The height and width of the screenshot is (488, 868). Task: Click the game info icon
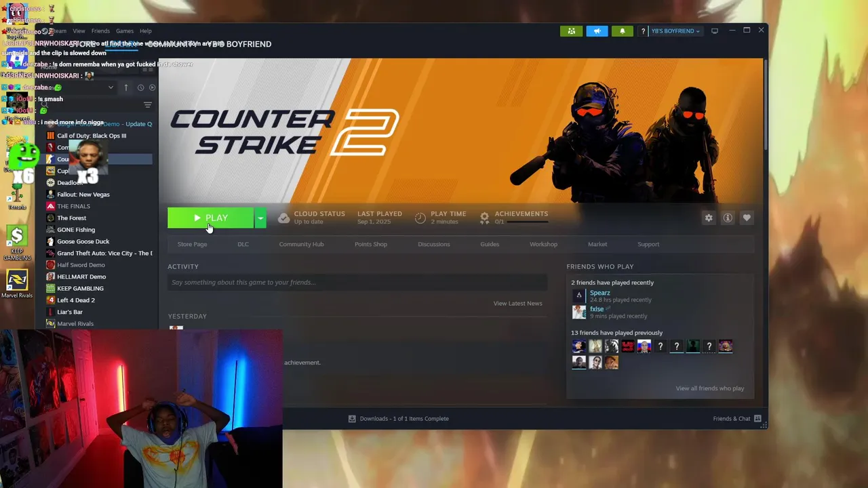pyautogui.click(x=728, y=218)
